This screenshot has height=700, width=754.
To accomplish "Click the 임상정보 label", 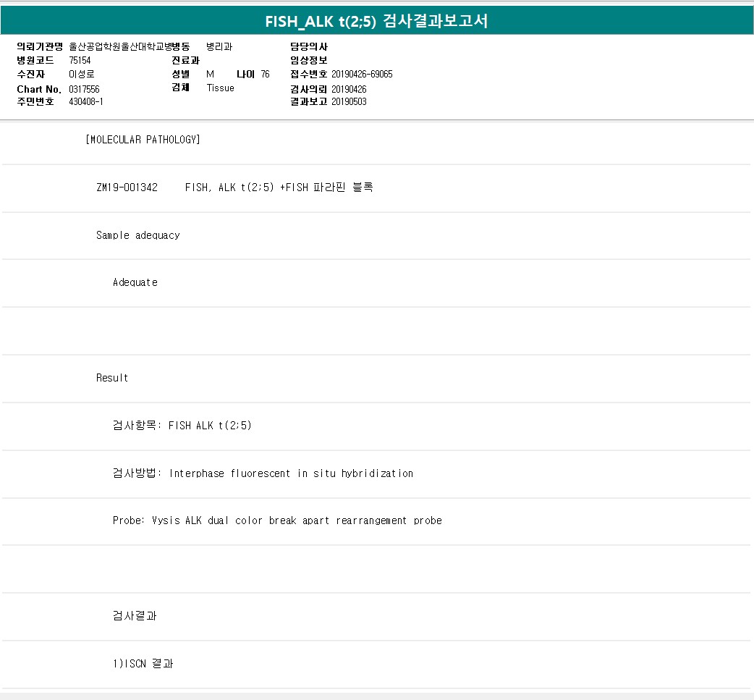I will [309, 60].
